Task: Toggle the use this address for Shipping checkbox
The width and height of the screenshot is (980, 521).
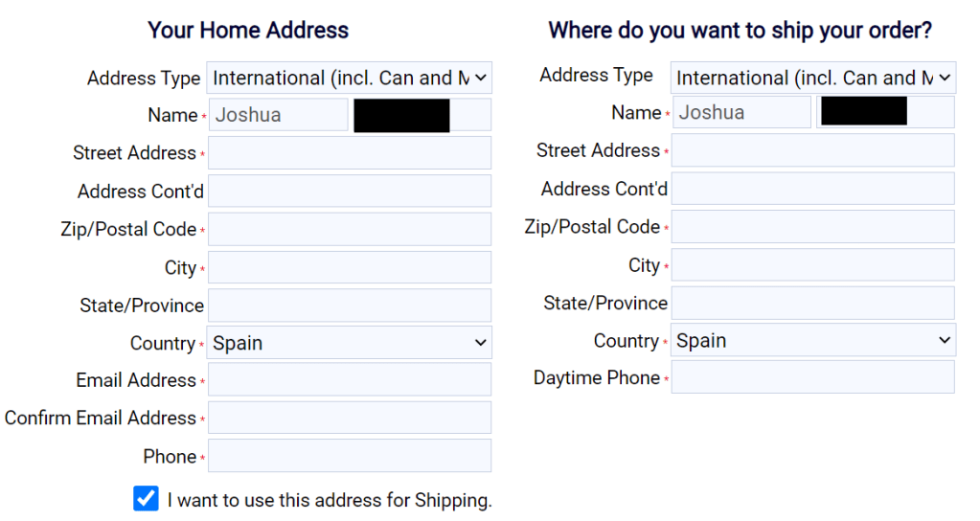Action: coord(146,499)
